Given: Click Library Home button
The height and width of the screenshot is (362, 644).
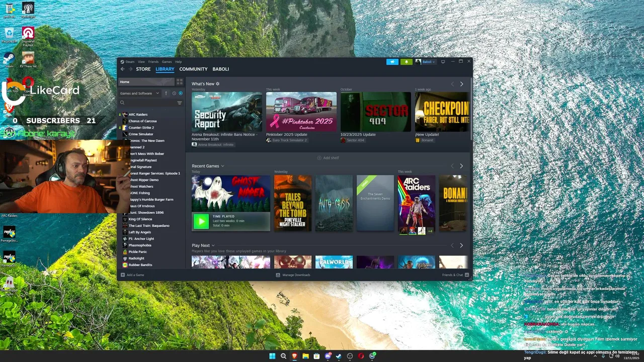Looking at the screenshot, I should (x=146, y=81).
